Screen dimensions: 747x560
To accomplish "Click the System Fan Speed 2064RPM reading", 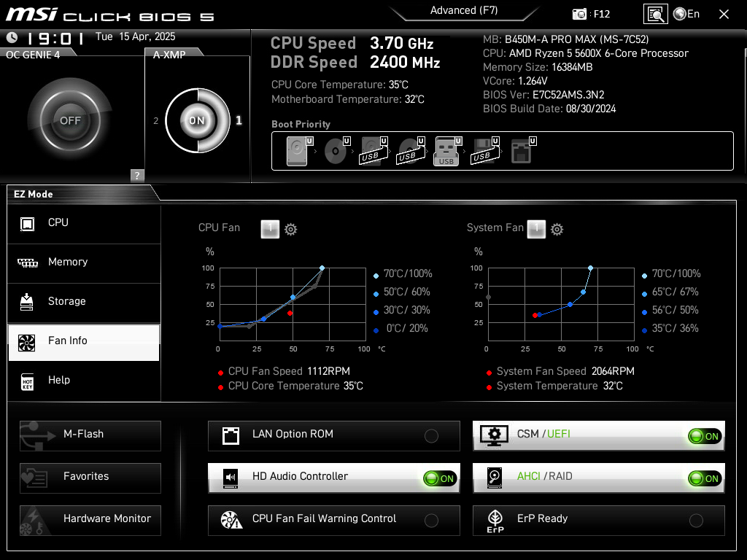I will (565, 371).
